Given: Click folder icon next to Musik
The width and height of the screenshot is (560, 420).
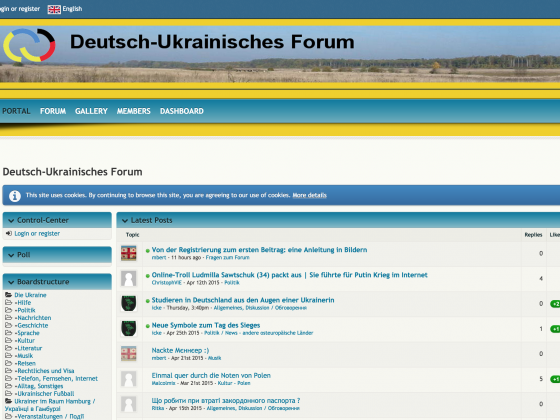Looking at the screenshot, I should click(x=9, y=355).
